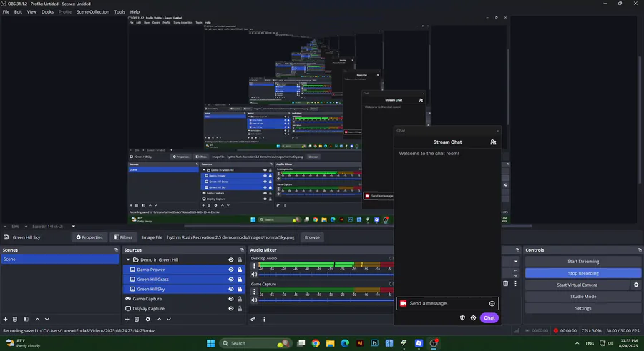Open the File menu
Screen dimensions: 644x351
(x=6, y=12)
